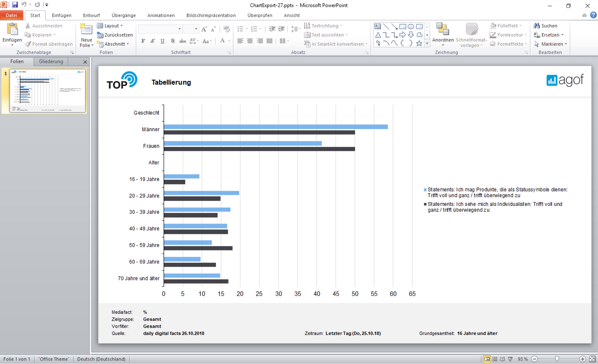Toggle italic K formatting

point(153,41)
